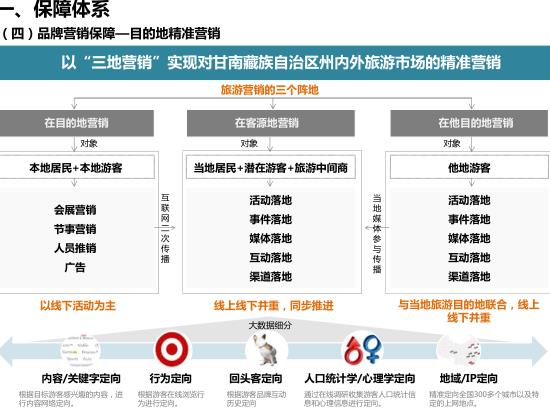Click the male and female gender symbols icon
This screenshot has width=550, height=417.
pyautogui.click(x=363, y=350)
